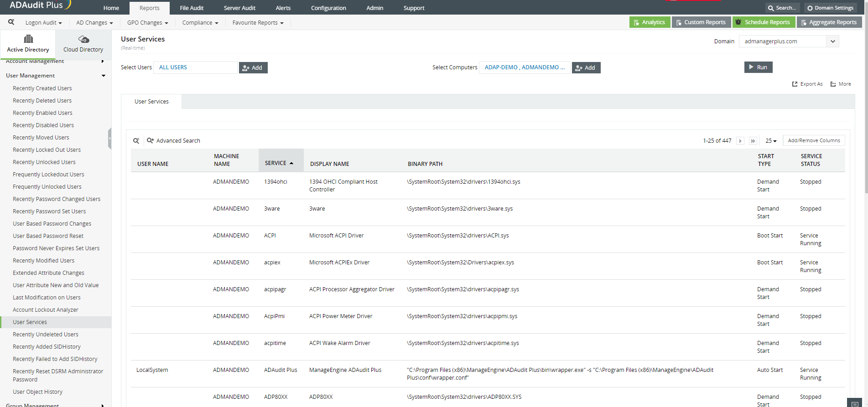Add computers with the Add button
This screenshot has width=868, height=407.
pyautogui.click(x=586, y=67)
